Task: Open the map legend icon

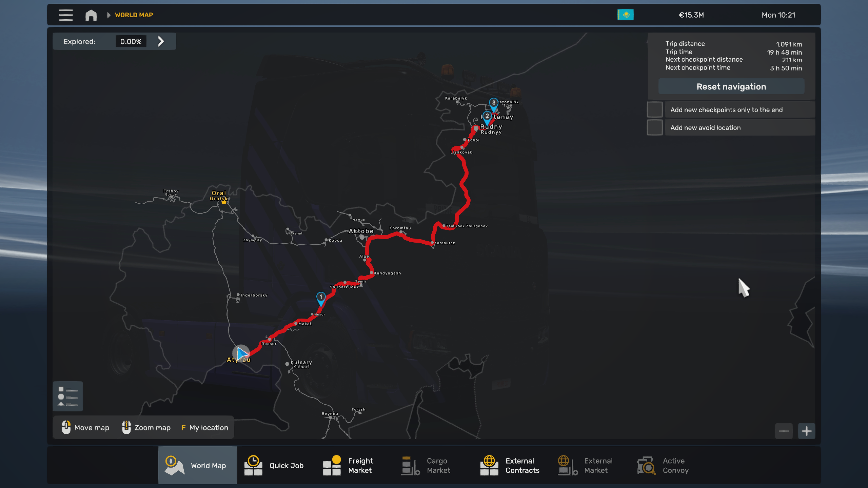Action: (68, 396)
